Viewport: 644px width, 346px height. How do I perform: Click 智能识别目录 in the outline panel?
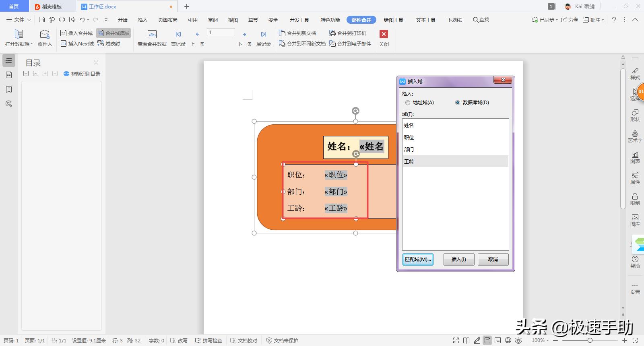point(82,74)
